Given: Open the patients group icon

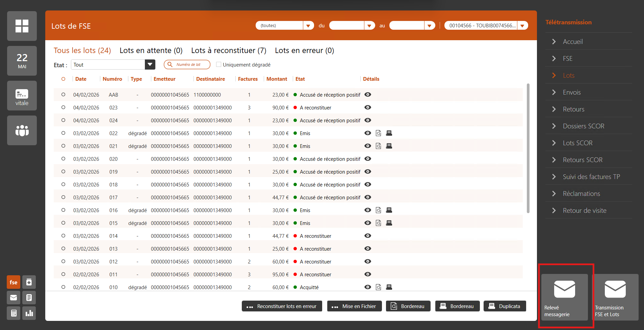Looking at the screenshot, I should 22,130.
